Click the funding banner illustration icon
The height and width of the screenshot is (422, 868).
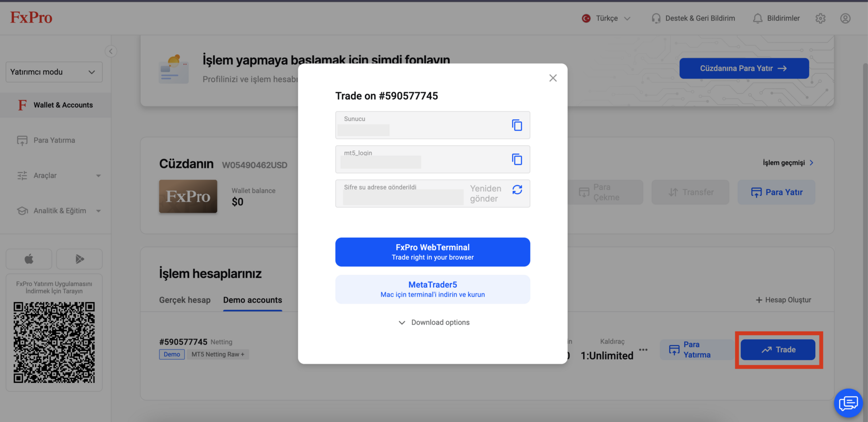click(174, 69)
